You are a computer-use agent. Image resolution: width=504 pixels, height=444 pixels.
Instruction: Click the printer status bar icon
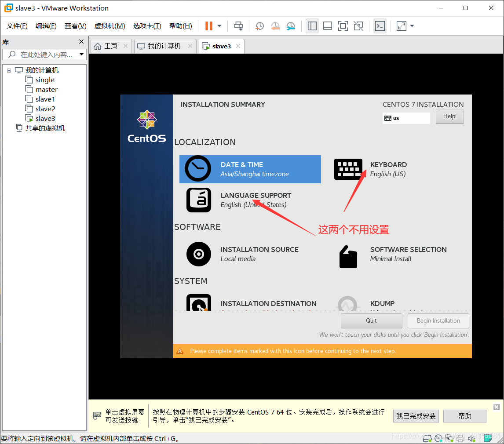[460, 438]
